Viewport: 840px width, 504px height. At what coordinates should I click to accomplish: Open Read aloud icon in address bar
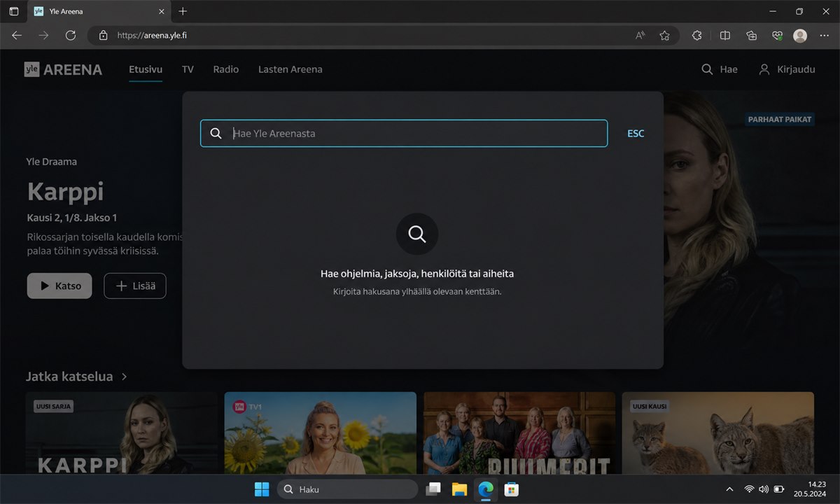pyautogui.click(x=640, y=36)
